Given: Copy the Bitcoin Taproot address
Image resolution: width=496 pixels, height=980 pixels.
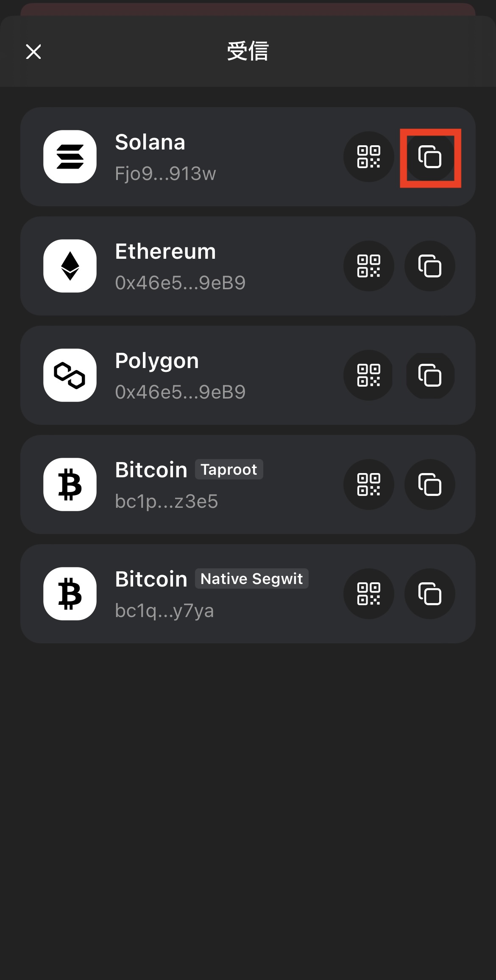Looking at the screenshot, I should click(430, 484).
